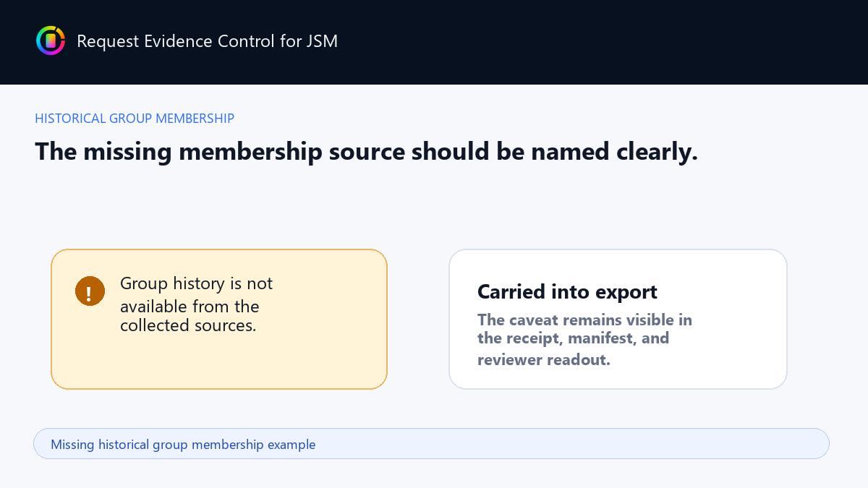Click the rainbow ring app logo
868x488 pixels.
51,40
